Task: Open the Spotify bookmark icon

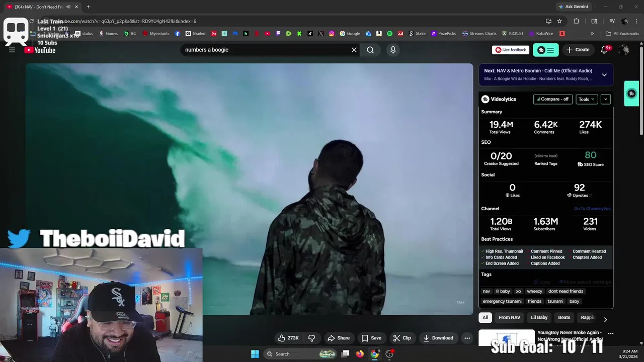Action: [x=389, y=34]
